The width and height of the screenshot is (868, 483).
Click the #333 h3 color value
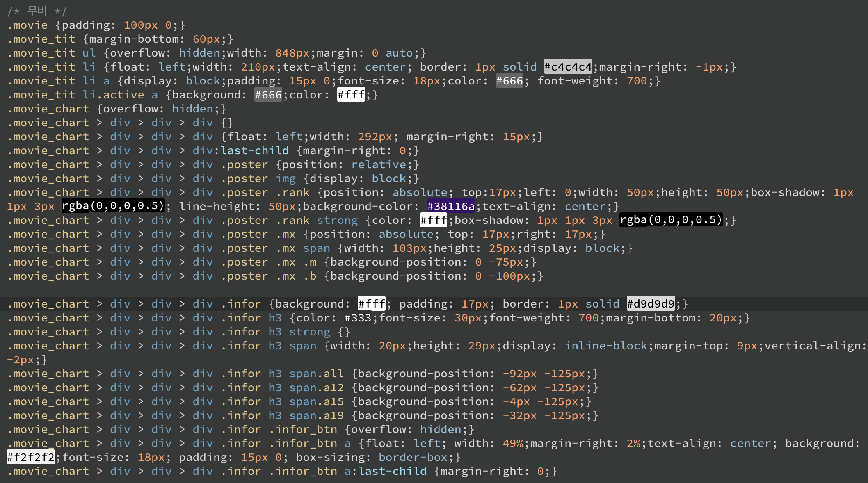click(358, 318)
